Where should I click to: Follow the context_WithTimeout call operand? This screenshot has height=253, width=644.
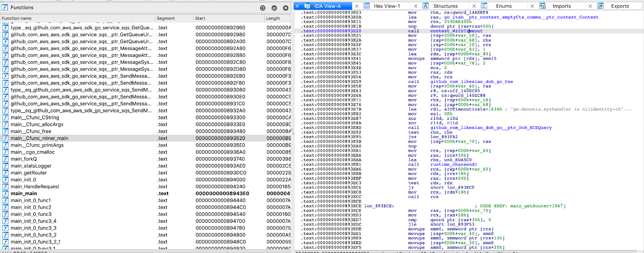pos(456,31)
